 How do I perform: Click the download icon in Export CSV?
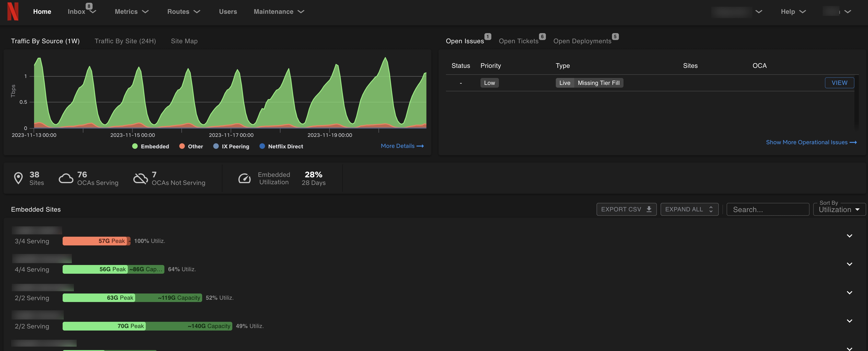(649, 209)
